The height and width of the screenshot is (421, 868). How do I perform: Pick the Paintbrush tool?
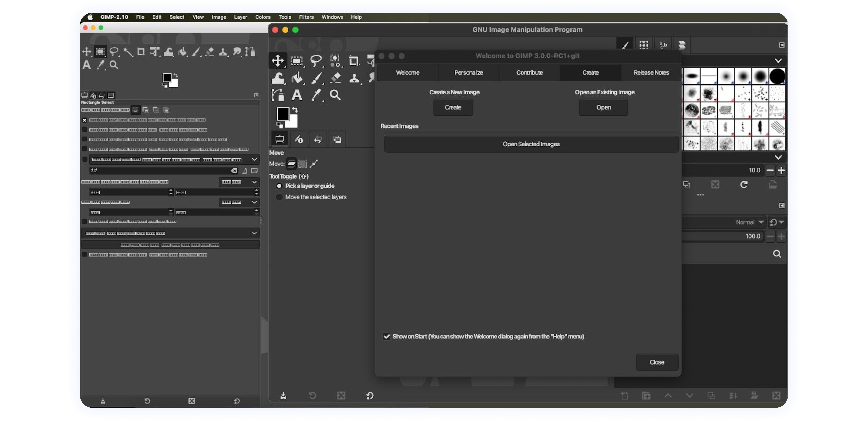click(x=316, y=78)
